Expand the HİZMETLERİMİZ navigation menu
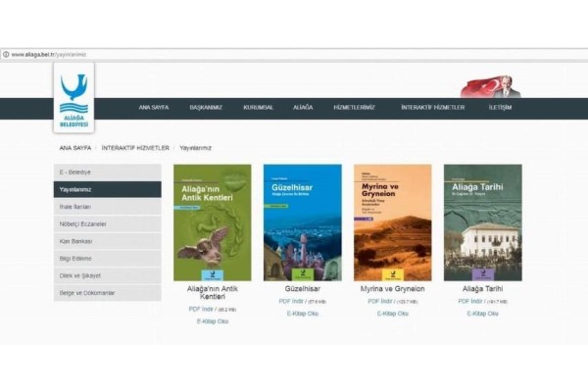588x392 pixels. click(354, 107)
